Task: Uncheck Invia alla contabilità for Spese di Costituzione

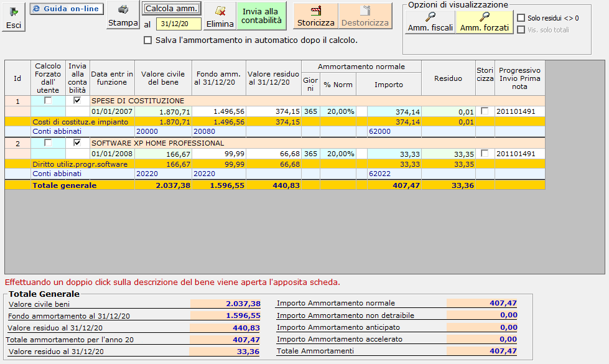Action: pos(77,101)
